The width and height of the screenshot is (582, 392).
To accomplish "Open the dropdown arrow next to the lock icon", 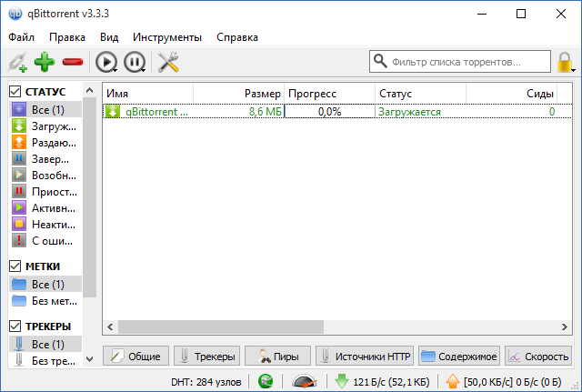I will (x=574, y=70).
